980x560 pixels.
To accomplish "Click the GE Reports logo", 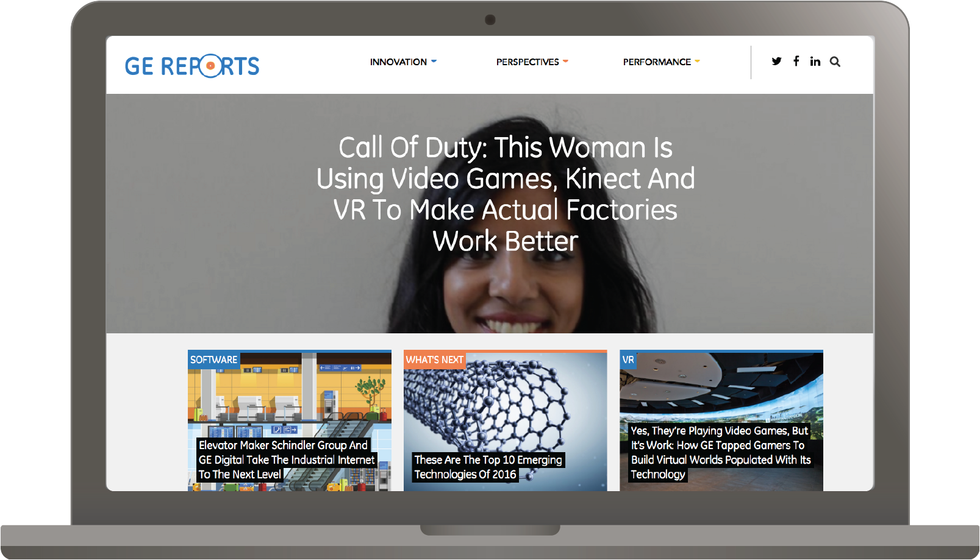I will [x=192, y=66].
